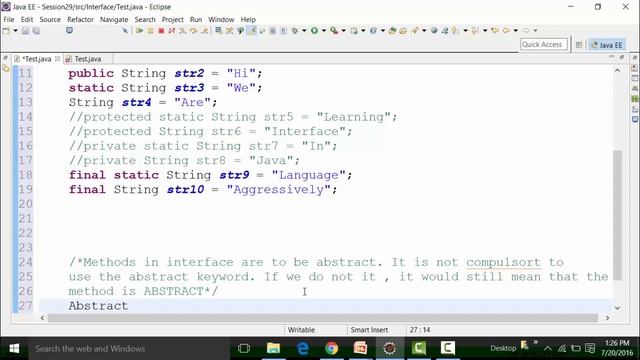Open Microsoft Edge from the taskbar

click(302, 349)
